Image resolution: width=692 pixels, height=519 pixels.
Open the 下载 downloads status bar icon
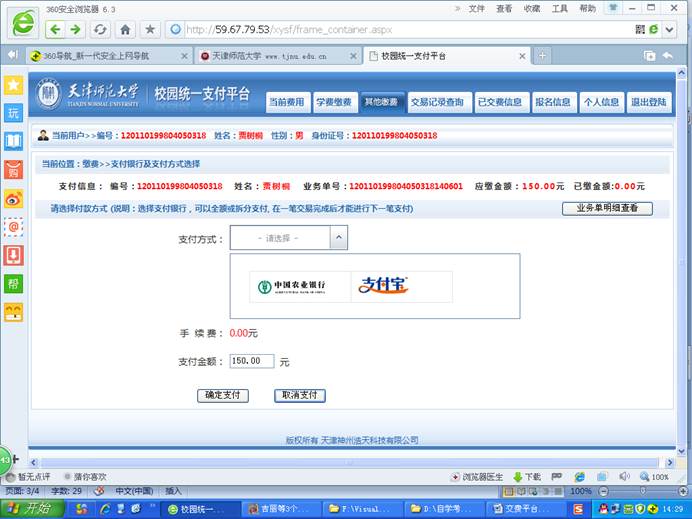pos(527,477)
